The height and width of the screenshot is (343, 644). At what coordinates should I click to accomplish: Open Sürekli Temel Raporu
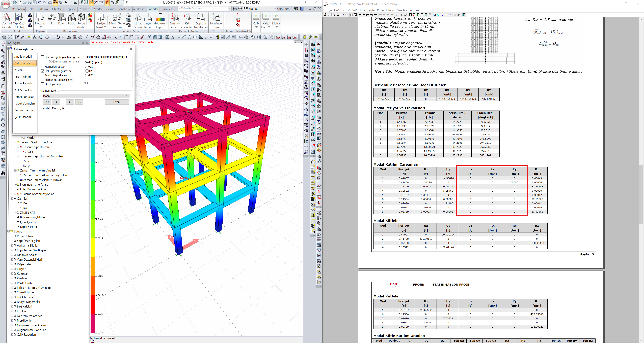click(x=117, y=21)
